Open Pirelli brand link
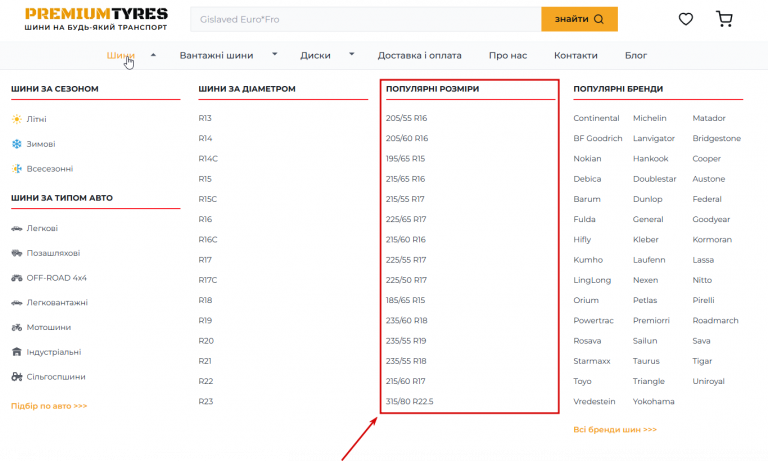This screenshot has width=768, height=461. (x=703, y=300)
